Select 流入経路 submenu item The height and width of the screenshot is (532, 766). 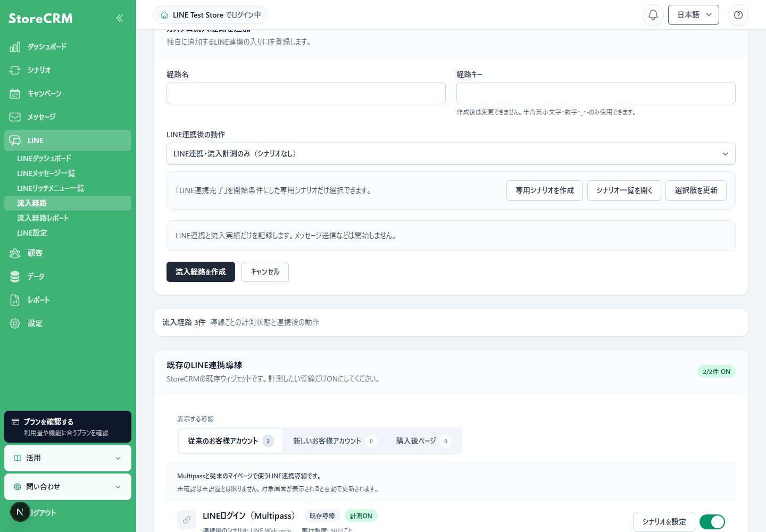(68, 203)
